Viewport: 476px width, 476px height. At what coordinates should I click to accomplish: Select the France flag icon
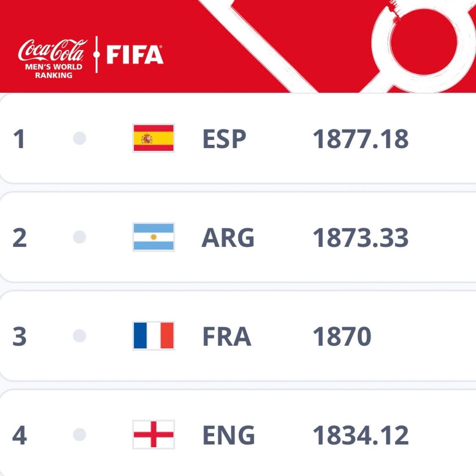(x=153, y=336)
